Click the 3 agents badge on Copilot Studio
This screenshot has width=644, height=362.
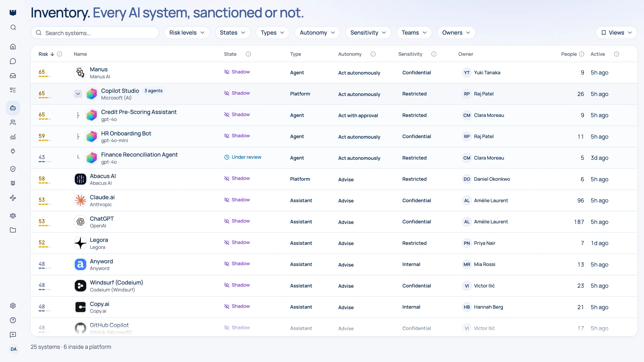[x=153, y=91]
